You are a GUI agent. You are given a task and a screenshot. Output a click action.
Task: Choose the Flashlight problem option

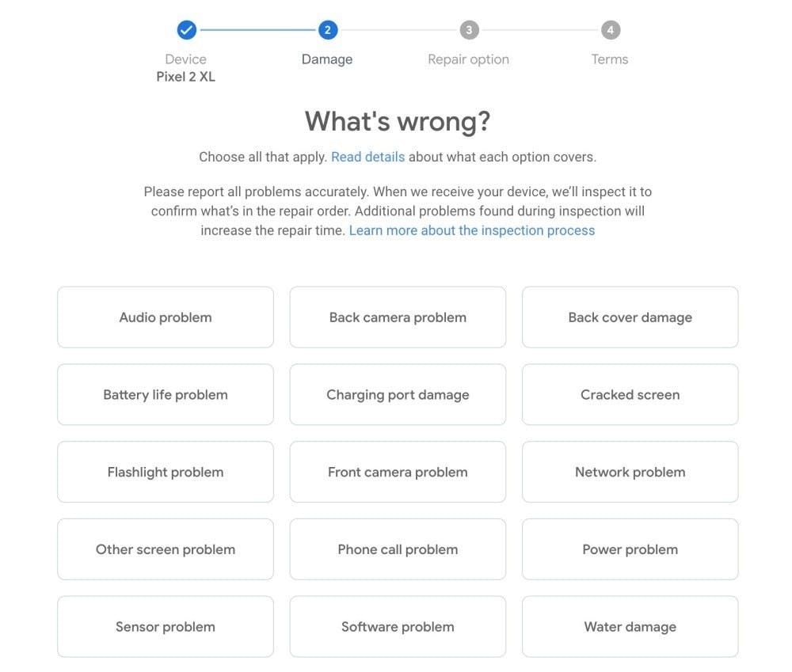(166, 472)
